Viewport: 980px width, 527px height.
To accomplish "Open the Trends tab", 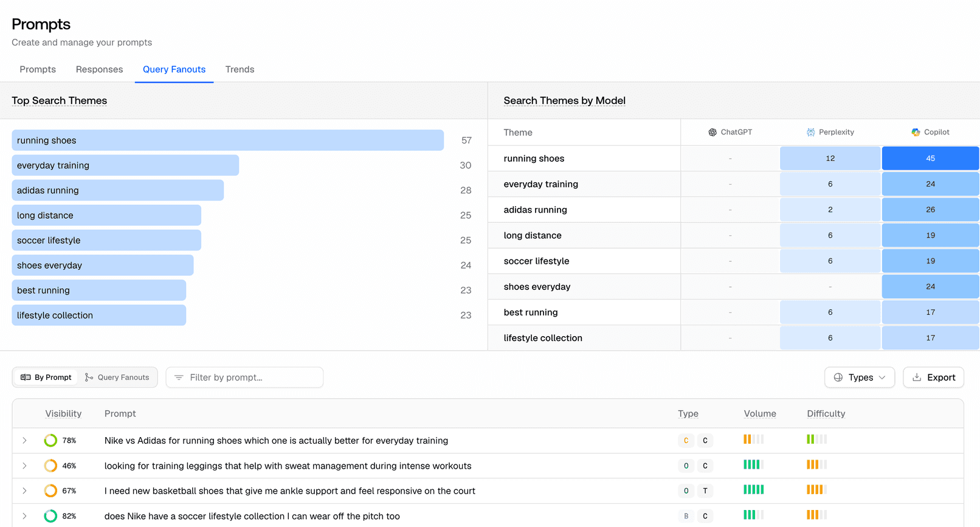I will coord(240,69).
